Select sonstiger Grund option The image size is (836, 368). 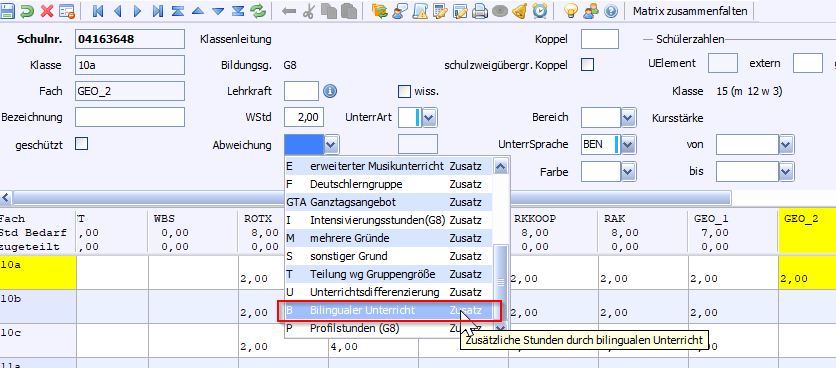pos(389,257)
